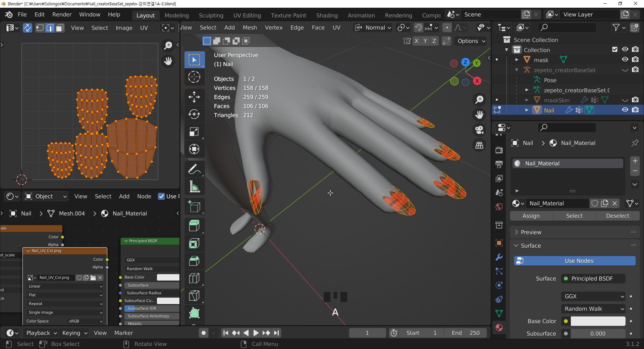This screenshot has height=349, width=644.
Task: Click the viewport zoom magnifier icon
Action: [479, 99]
